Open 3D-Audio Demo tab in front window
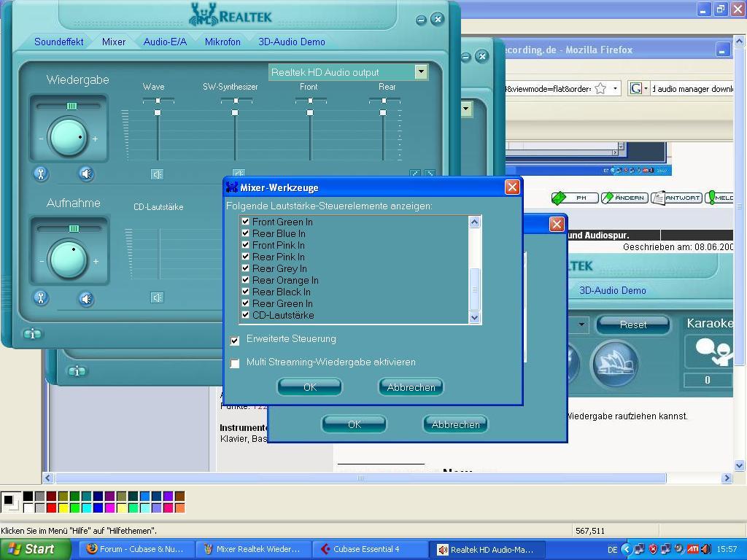Screen dimensions: 747x560 [292, 42]
